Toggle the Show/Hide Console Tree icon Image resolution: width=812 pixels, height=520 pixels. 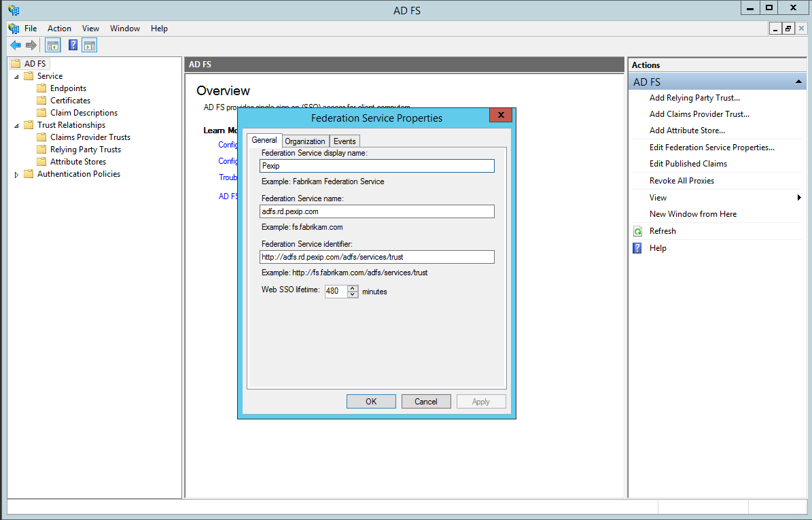click(53, 46)
